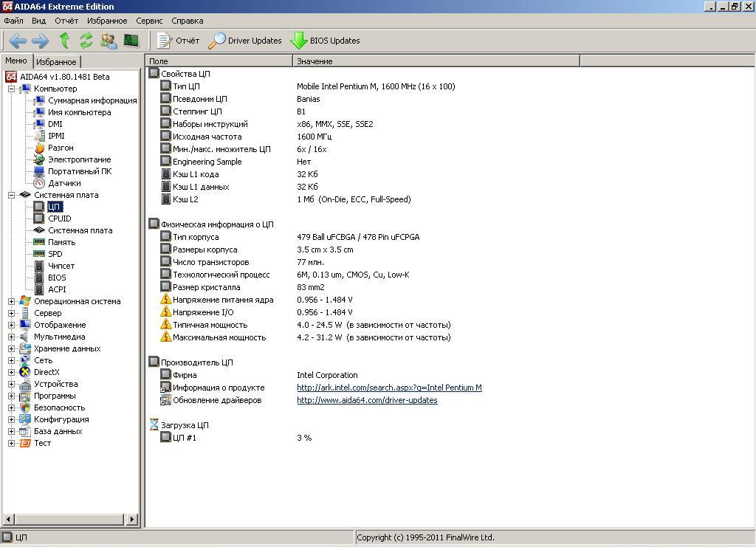Expand the Устройства tree node
Viewport: 756px width, 547px height.
tap(11, 384)
